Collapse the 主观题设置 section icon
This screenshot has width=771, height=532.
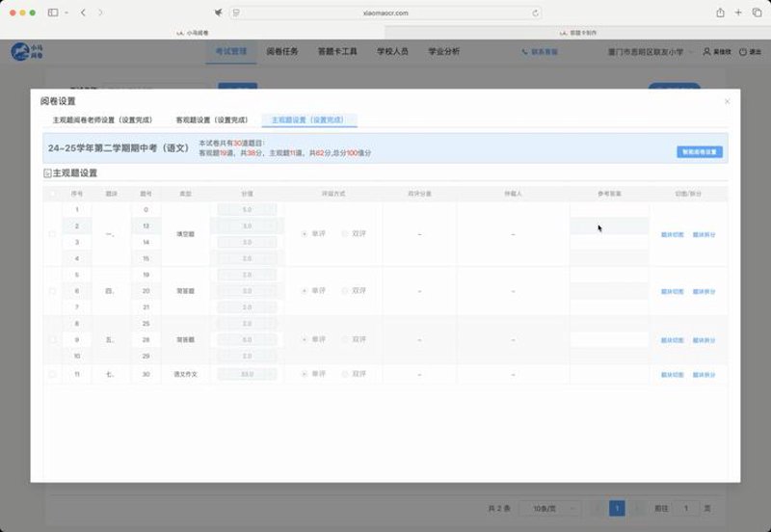47,173
